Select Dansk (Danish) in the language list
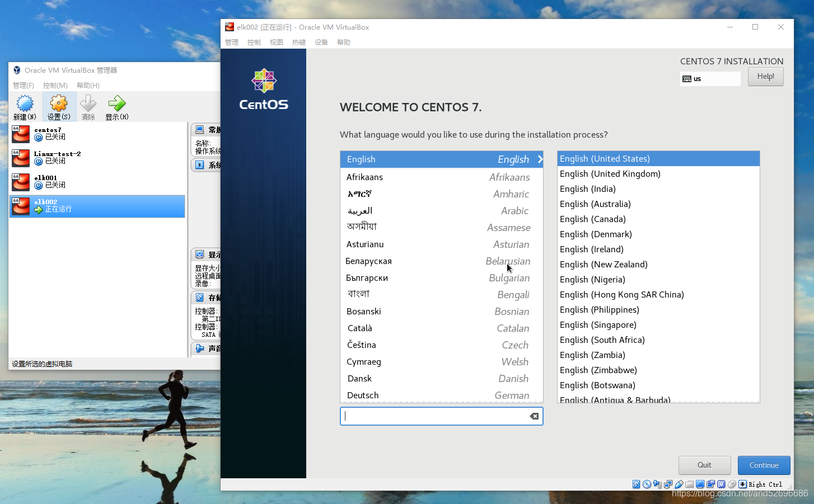814x504 pixels. (442, 379)
